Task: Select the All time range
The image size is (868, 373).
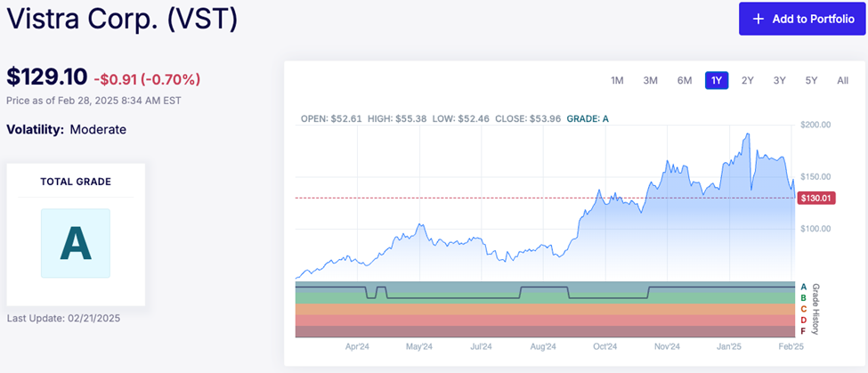Action: point(842,81)
